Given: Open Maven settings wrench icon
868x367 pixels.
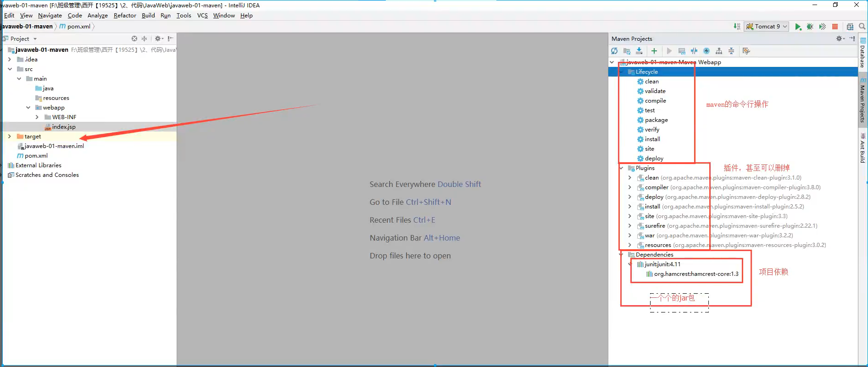Looking at the screenshot, I should (x=746, y=51).
